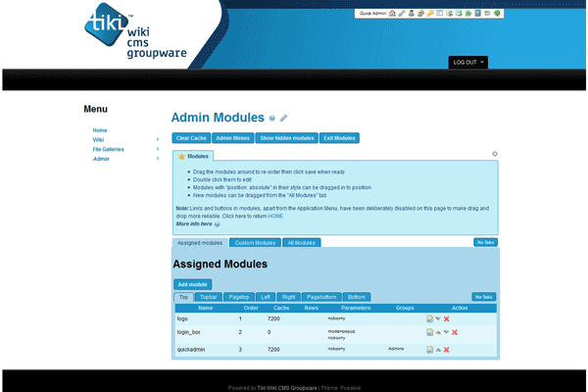Move the quickadmin module up
This screenshot has height=392, width=588.
click(x=438, y=348)
